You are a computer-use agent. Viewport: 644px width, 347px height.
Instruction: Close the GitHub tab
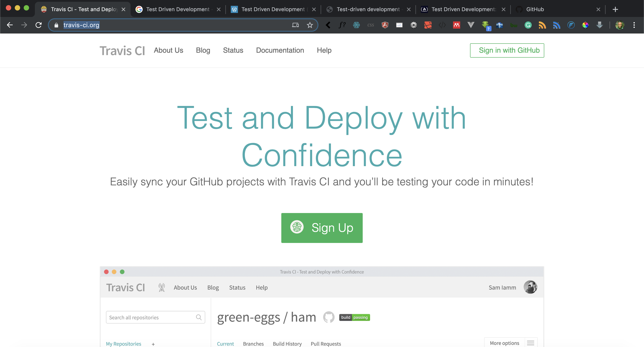pyautogui.click(x=598, y=9)
